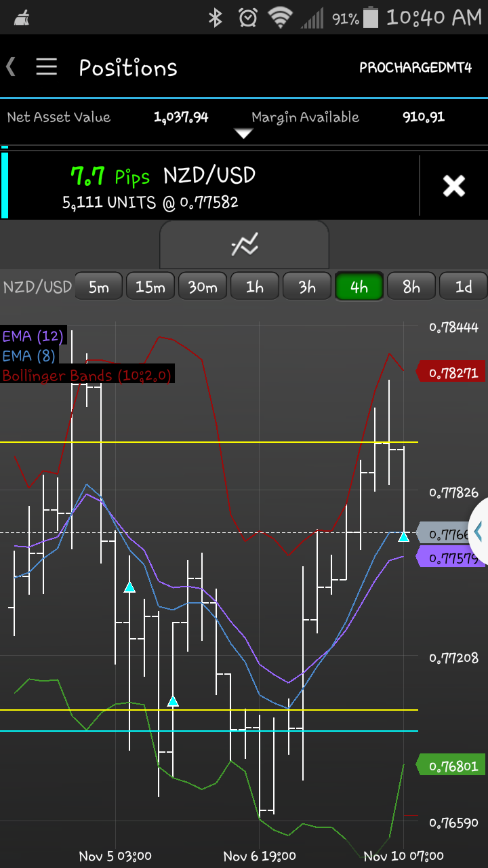Viewport: 488px width, 868px height.
Task: Select the Net Asset Value label
Action: (x=58, y=117)
